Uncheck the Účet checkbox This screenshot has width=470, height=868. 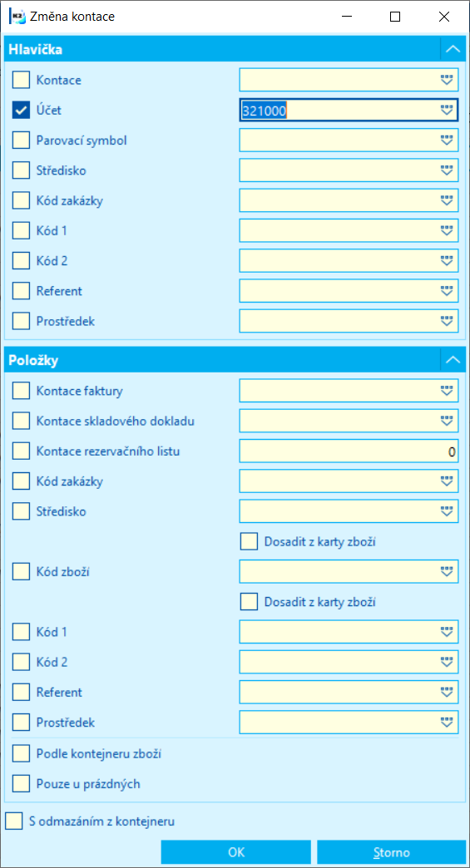(x=21, y=110)
